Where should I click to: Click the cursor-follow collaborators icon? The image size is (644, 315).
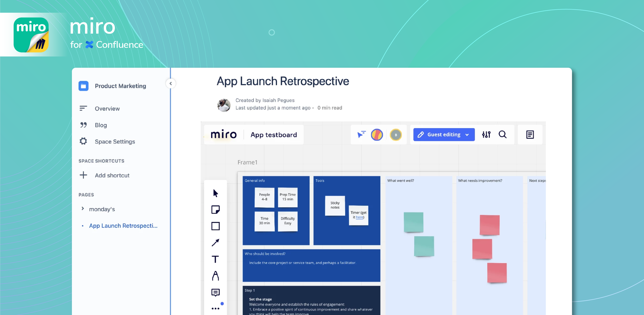(361, 134)
